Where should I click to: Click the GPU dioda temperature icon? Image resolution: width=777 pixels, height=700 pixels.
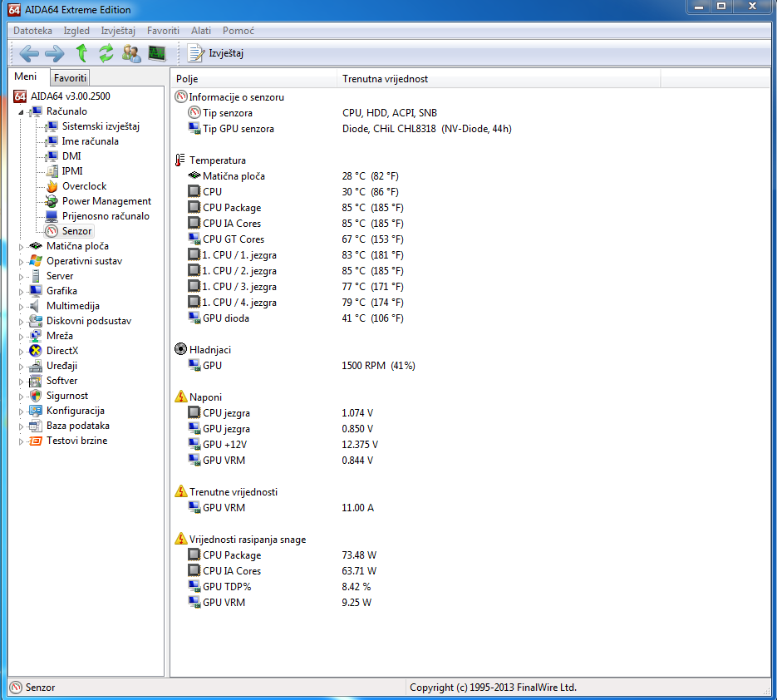[x=194, y=318]
